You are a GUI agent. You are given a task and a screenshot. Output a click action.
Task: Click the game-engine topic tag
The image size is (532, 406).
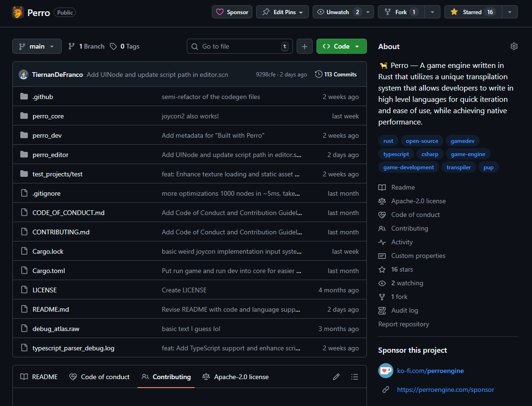pos(468,154)
